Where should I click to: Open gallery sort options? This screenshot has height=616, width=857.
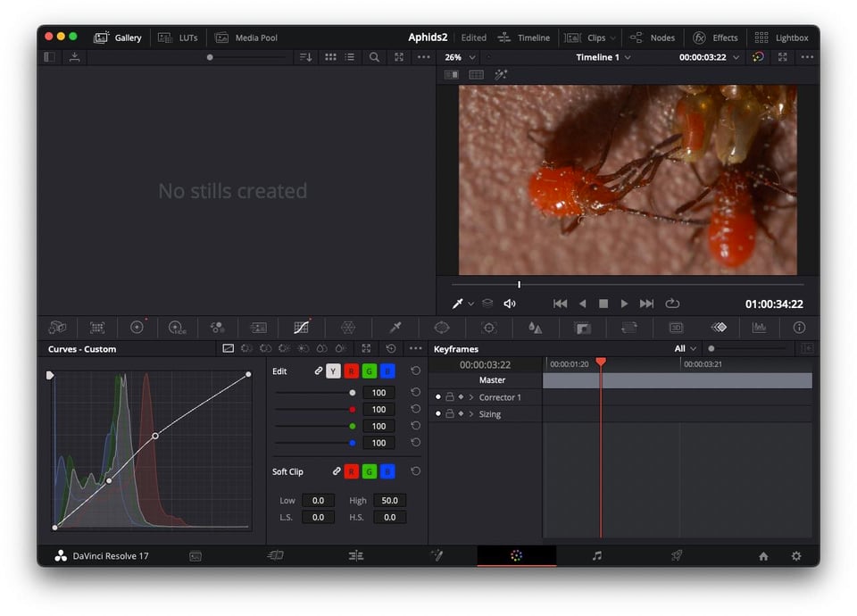pyautogui.click(x=305, y=57)
